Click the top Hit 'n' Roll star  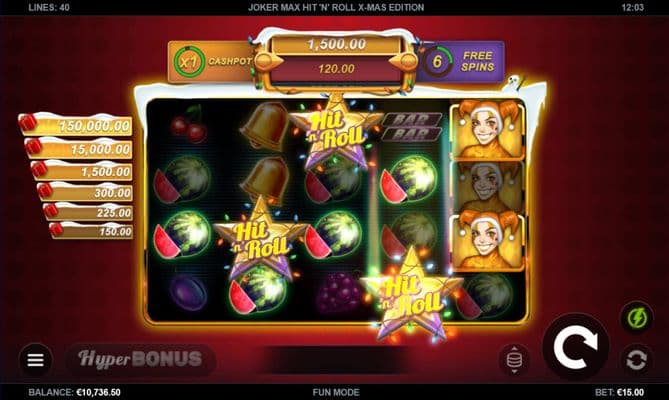pos(336,131)
